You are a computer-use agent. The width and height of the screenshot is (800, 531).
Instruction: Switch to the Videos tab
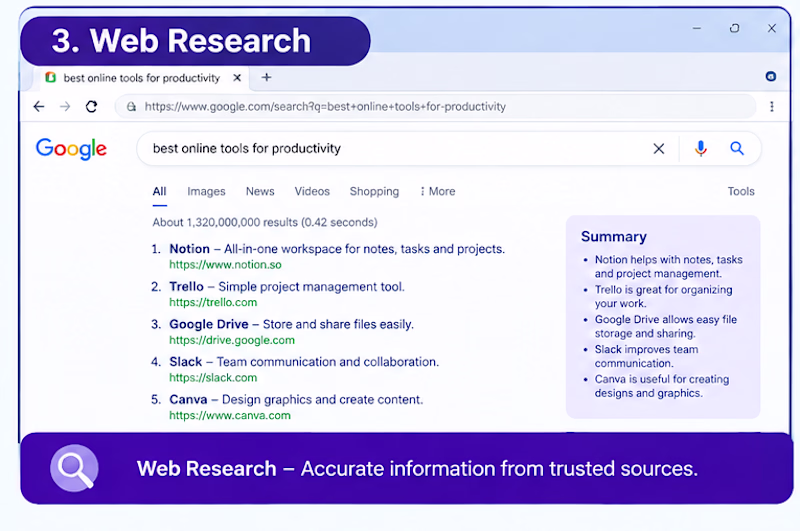pyautogui.click(x=312, y=191)
